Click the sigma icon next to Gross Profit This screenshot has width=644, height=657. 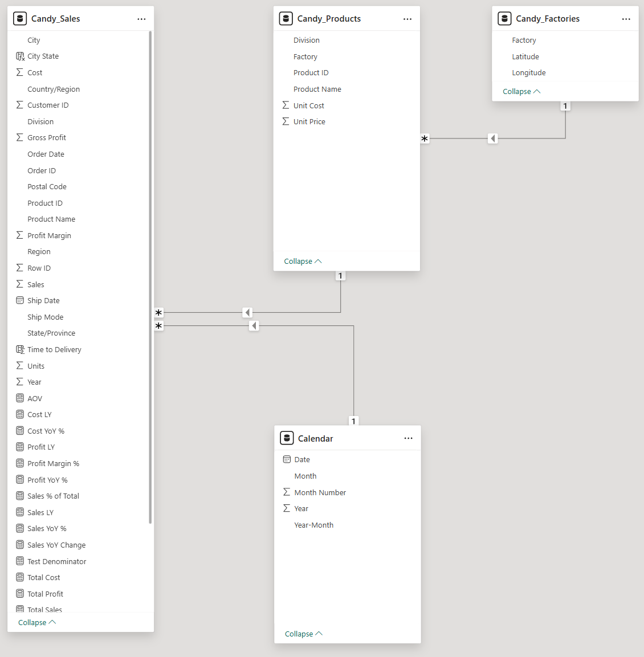coord(19,137)
